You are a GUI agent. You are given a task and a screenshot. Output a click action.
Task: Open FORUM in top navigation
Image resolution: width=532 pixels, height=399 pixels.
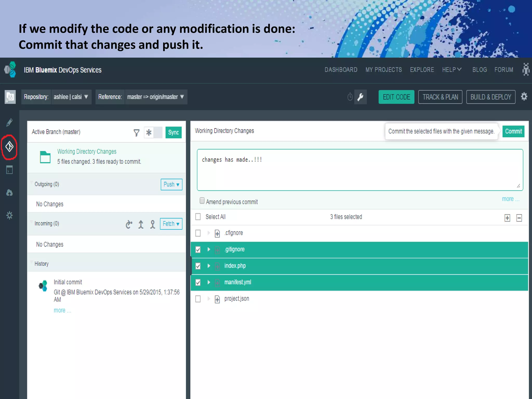pos(504,70)
